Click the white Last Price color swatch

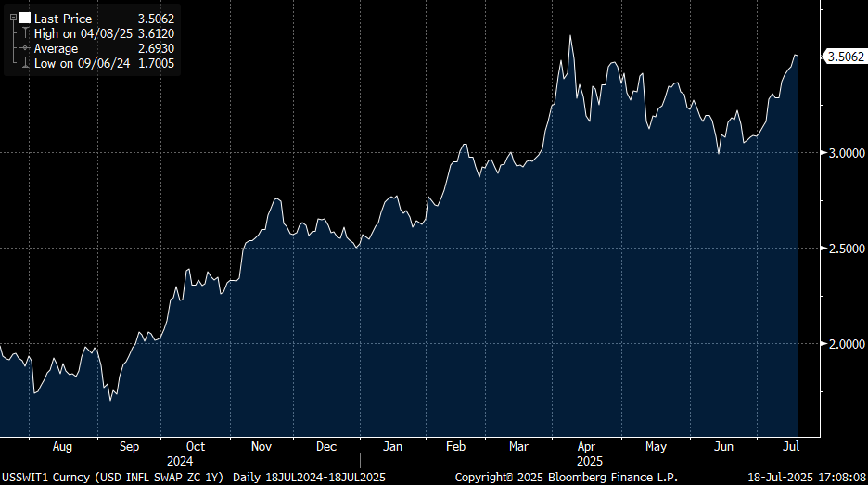(25, 19)
